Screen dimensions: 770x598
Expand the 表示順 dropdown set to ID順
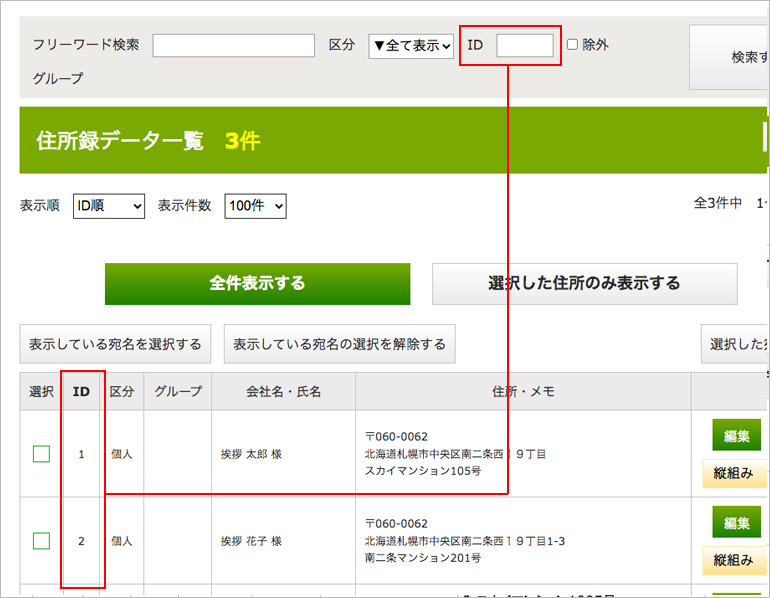108,206
